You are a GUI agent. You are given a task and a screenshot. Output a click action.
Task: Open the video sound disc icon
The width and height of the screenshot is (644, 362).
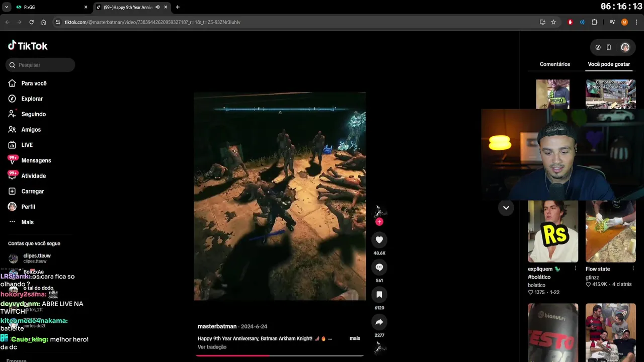coord(380,348)
